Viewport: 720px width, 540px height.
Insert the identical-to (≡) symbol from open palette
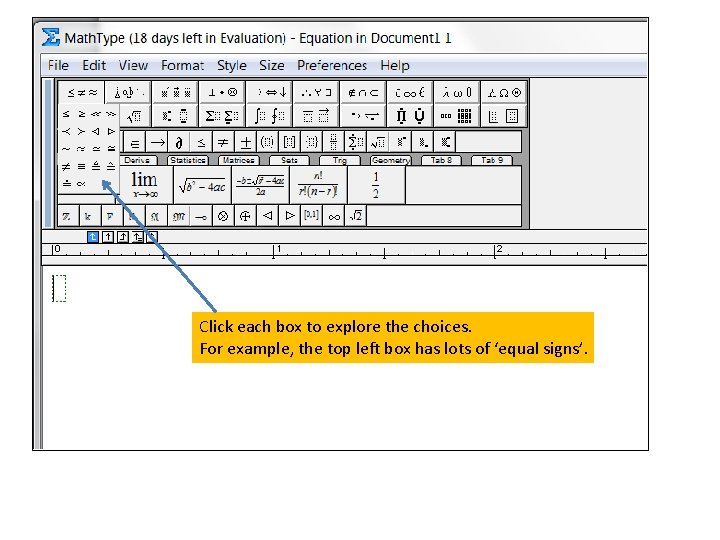[x=82, y=166]
